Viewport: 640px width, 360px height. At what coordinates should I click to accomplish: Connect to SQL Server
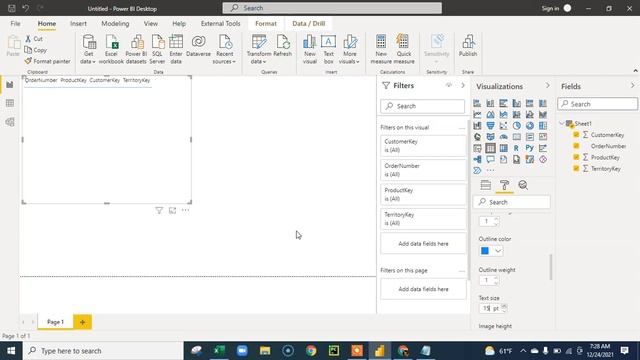point(157,49)
